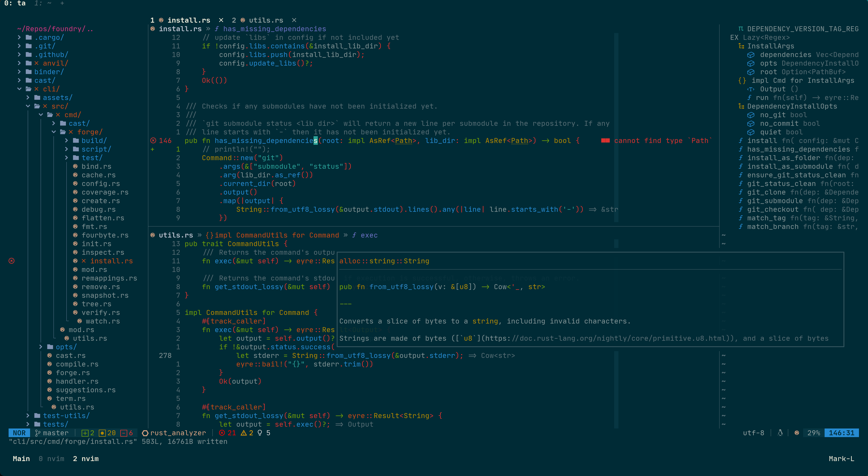This screenshot has width=868, height=476.
Task: Click the folder icon beside binder/
Action: point(29,72)
